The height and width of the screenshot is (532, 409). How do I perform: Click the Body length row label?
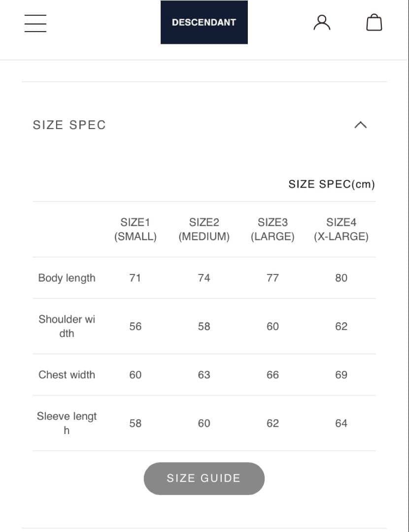click(x=67, y=278)
